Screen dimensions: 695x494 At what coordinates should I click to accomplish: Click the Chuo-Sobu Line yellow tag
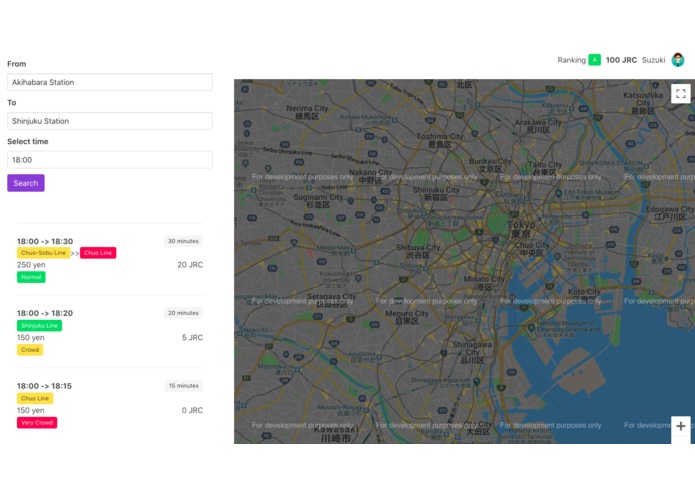click(x=43, y=253)
